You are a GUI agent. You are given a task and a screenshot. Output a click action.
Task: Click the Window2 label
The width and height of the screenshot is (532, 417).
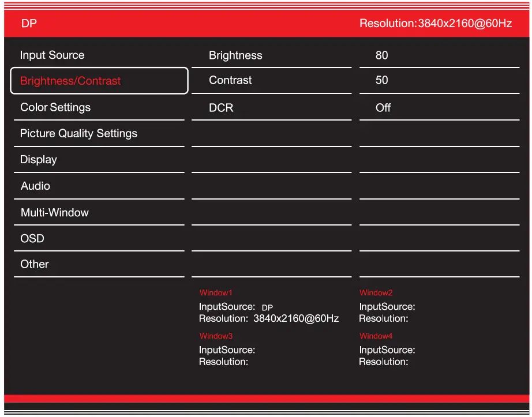376,293
